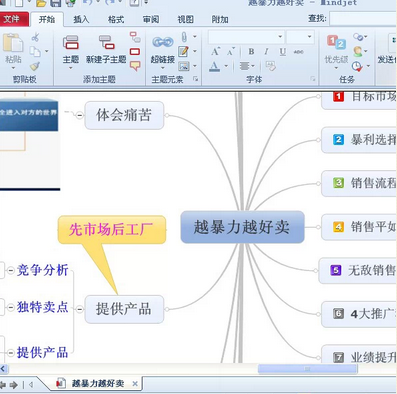Image resolution: width=397 pixels, height=394 pixels.
Task: Add topic notes icon
Action: 183,52
